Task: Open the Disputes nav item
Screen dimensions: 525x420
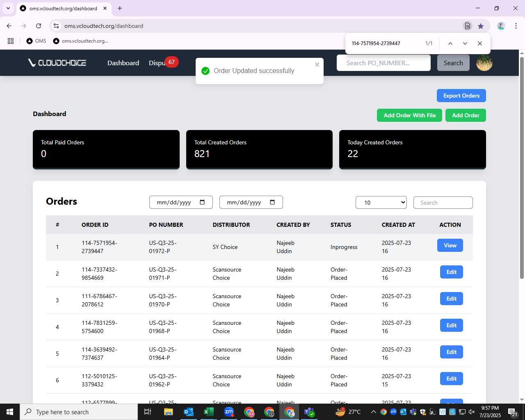Action: [157, 63]
